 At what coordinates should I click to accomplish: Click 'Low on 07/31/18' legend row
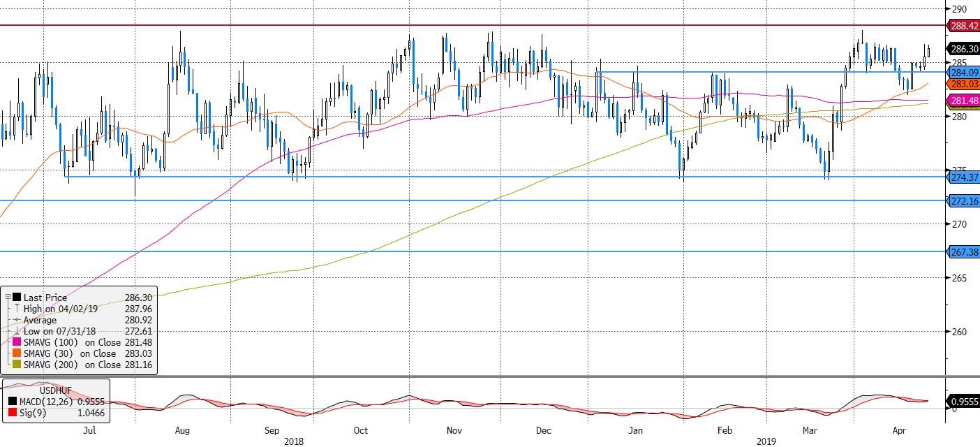point(59,331)
